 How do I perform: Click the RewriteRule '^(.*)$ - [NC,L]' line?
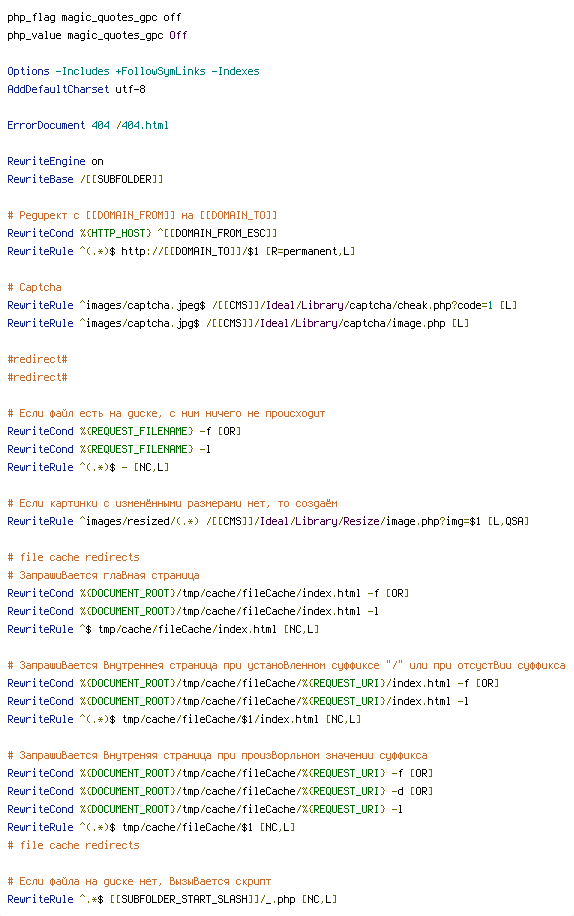[88, 467]
